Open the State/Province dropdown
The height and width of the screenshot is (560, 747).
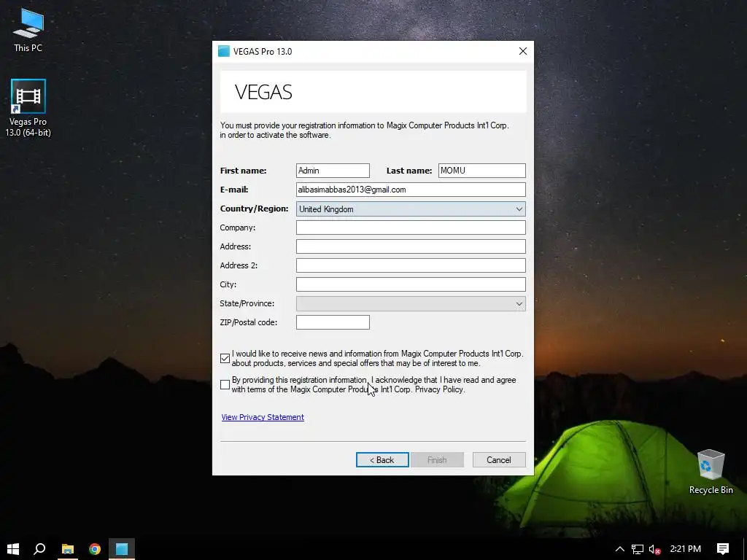pos(411,304)
